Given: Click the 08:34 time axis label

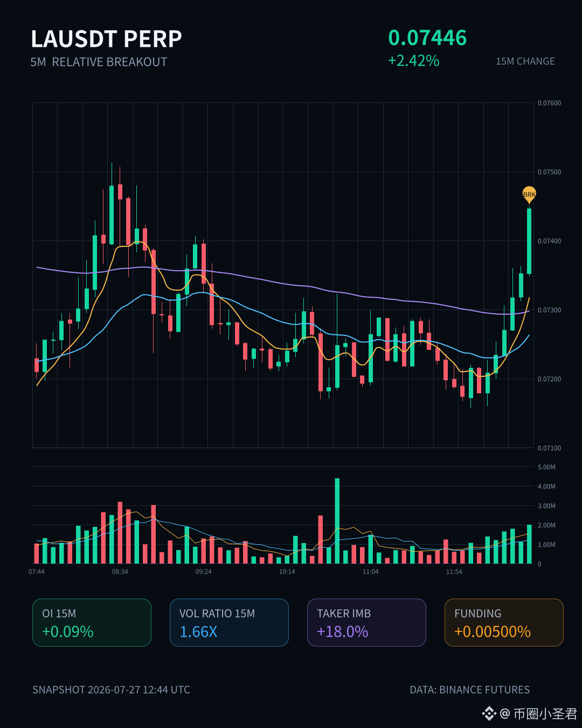Looking at the screenshot, I should pos(120,572).
